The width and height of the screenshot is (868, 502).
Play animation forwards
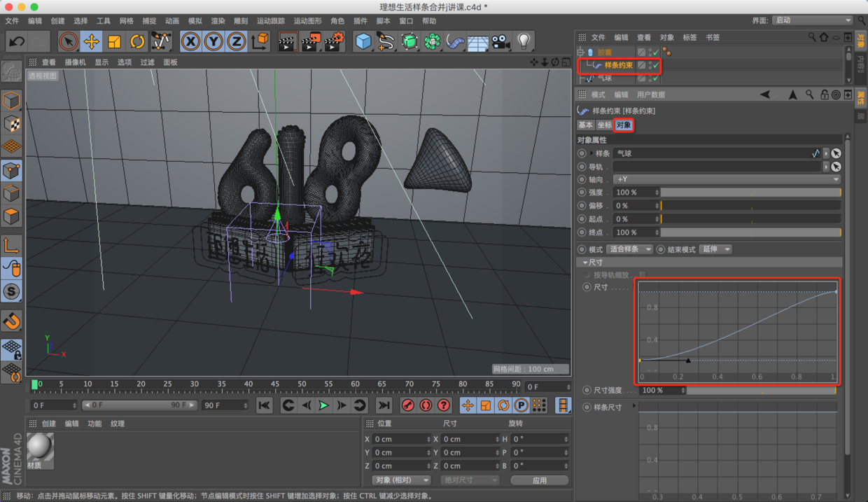click(x=323, y=405)
